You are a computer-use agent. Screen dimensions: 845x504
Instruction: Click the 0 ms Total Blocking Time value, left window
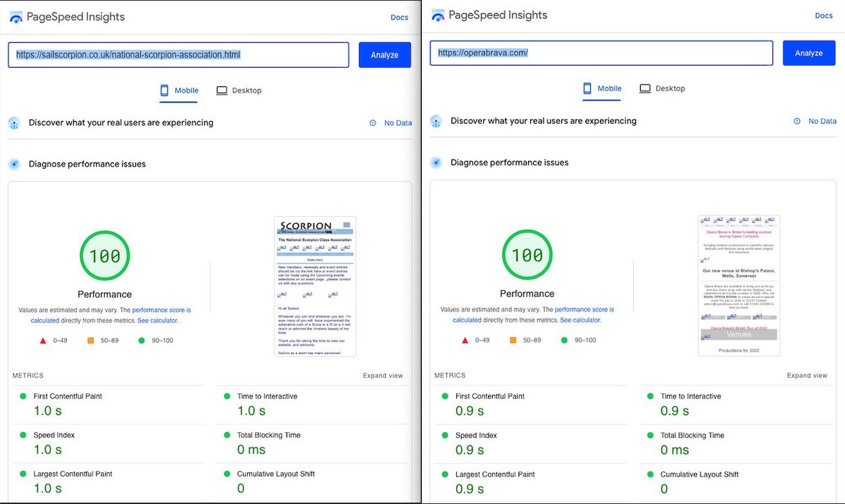(251, 449)
